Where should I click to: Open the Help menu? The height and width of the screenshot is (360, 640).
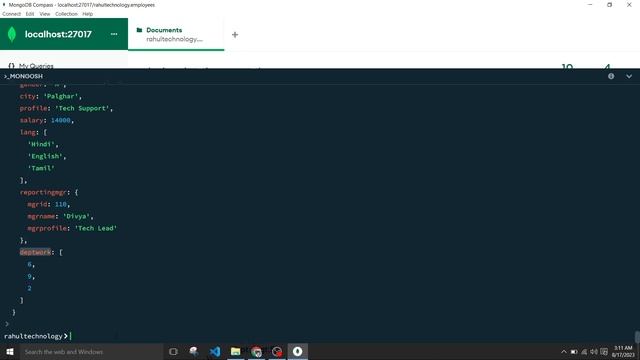[x=87, y=14]
